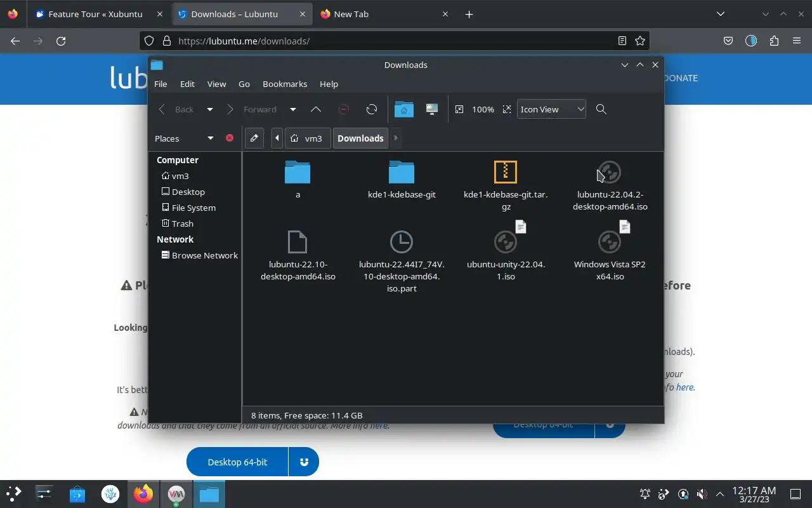Click Downloads path bar button
This screenshot has width=812, height=508.
pyautogui.click(x=360, y=138)
